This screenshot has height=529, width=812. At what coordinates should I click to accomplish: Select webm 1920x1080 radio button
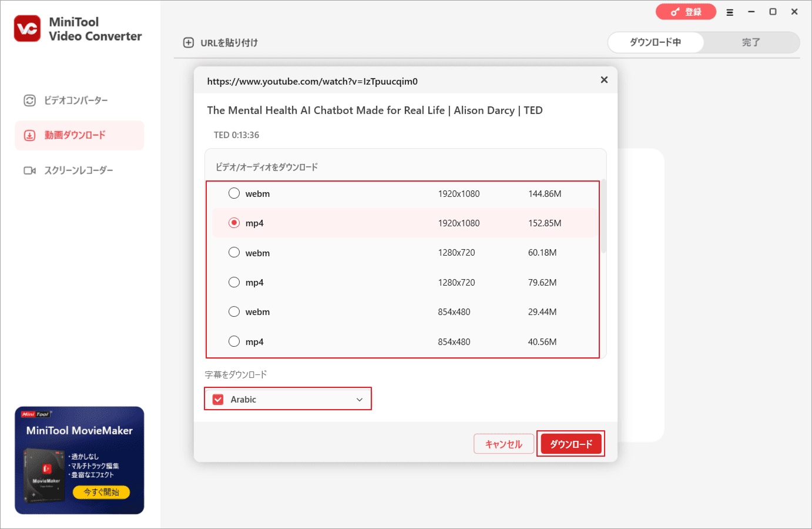point(234,193)
